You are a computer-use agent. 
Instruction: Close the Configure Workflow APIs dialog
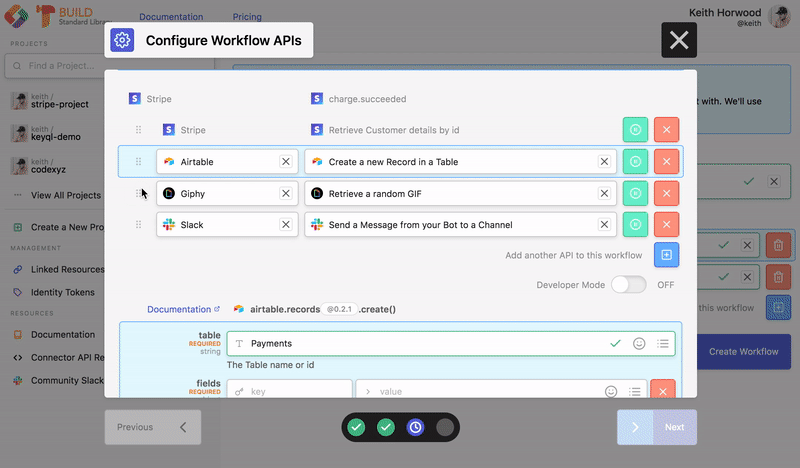click(679, 40)
